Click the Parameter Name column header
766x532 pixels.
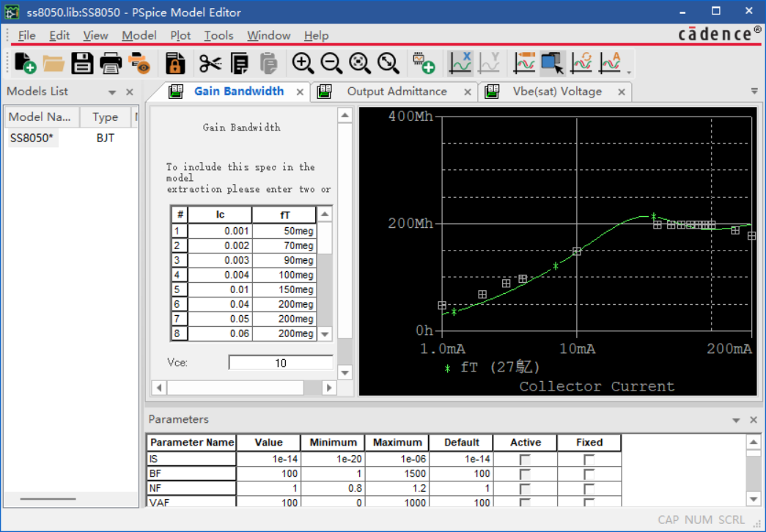tap(191, 443)
